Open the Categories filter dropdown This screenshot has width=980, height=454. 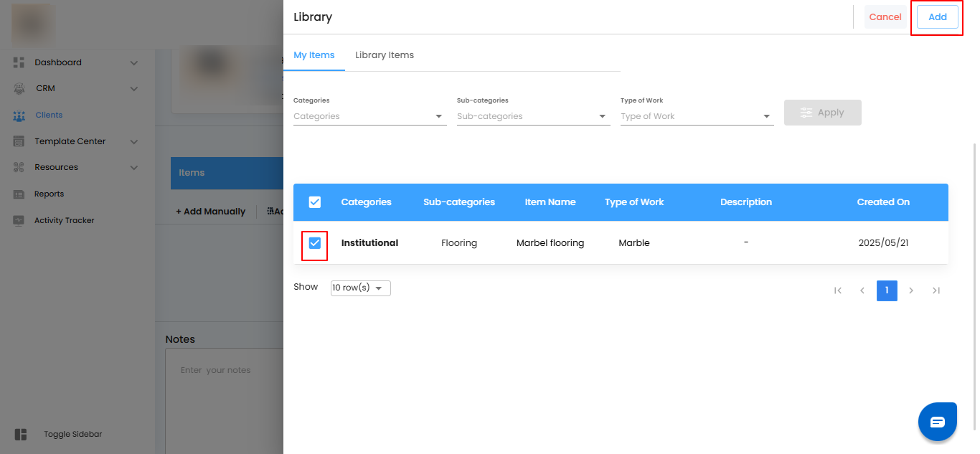click(369, 116)
